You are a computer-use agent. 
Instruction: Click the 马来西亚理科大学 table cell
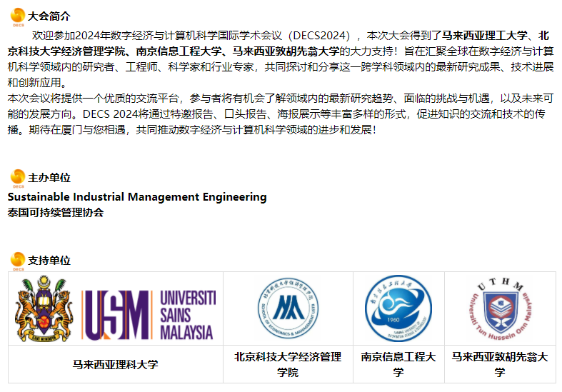(116, 364)
